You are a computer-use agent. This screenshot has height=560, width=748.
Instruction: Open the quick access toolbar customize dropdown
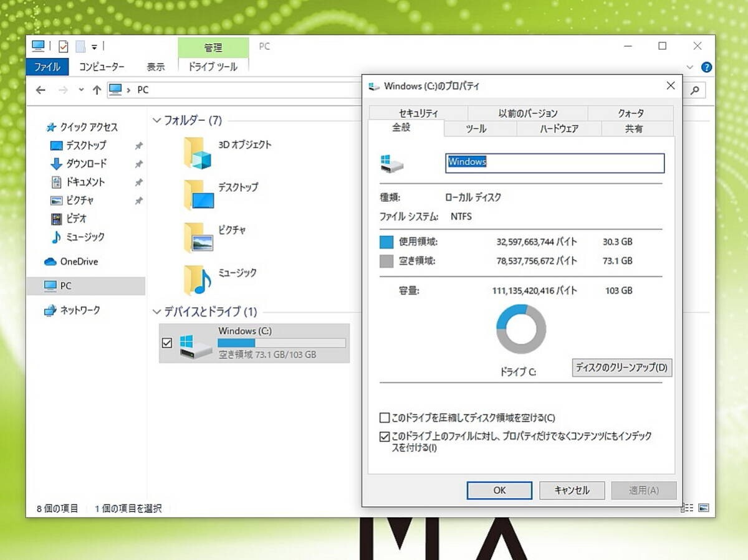[94, 47]
